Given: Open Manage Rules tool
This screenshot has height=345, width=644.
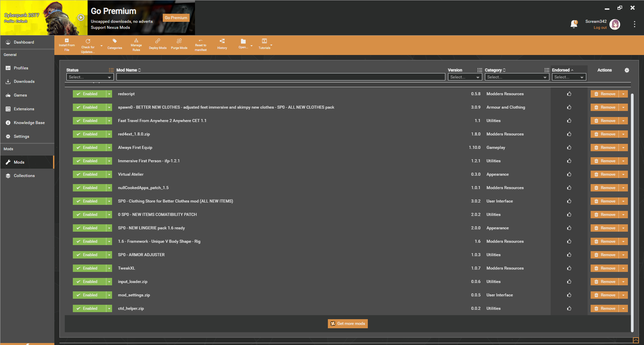Looking at the screenshot, I should (x=136, y=45).
